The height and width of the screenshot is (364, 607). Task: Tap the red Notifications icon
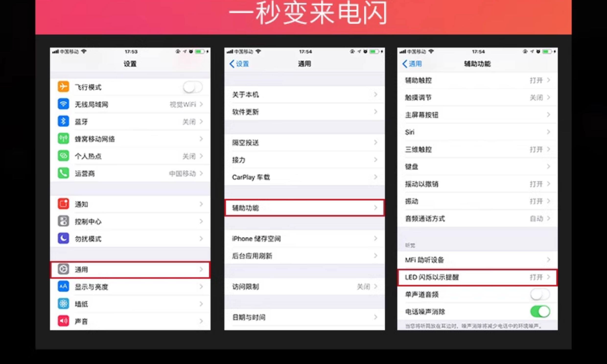tap(63, 204)
